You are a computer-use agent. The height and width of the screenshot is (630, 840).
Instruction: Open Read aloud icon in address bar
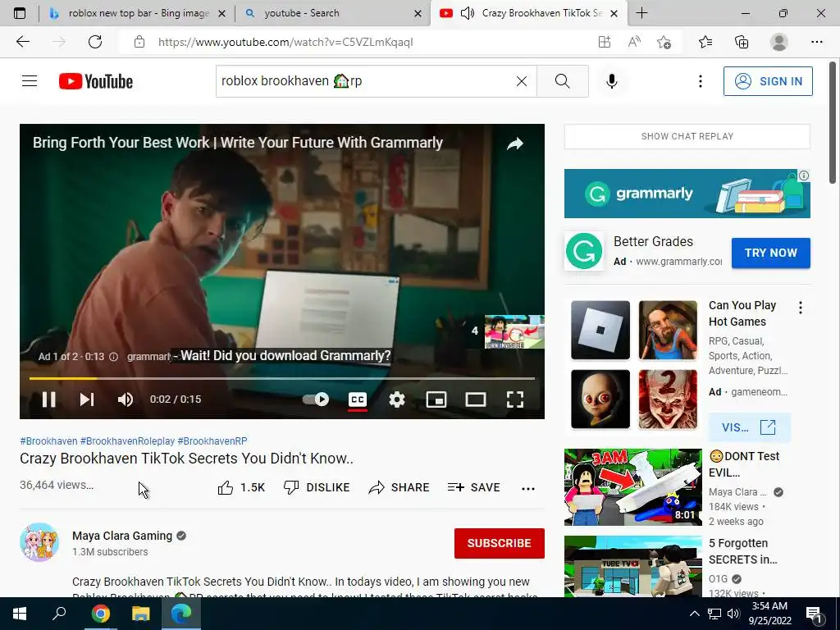pyautogui.click(x=634, y=42)
